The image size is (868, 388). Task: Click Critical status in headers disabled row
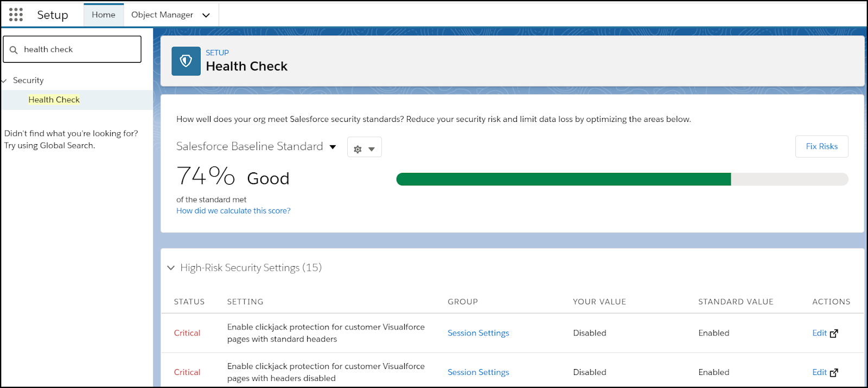point(187,372)
